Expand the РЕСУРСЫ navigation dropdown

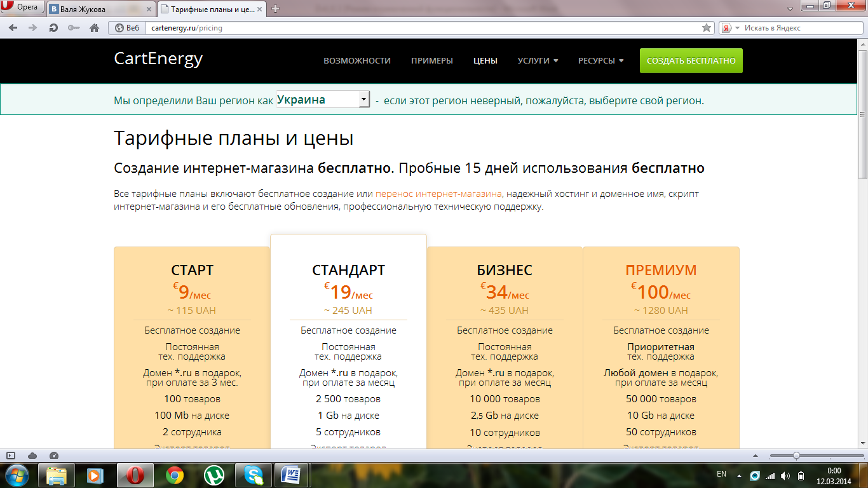(x=600, y=61)
